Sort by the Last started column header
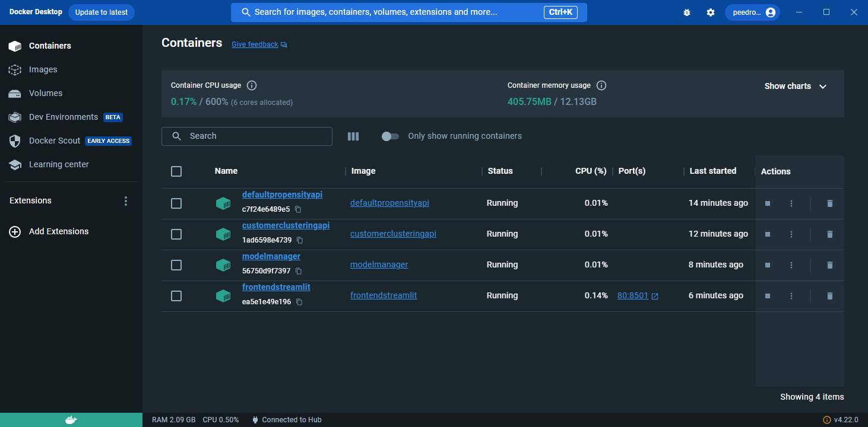Viewport: 868px width, 427px height. (x=713, y=171)
